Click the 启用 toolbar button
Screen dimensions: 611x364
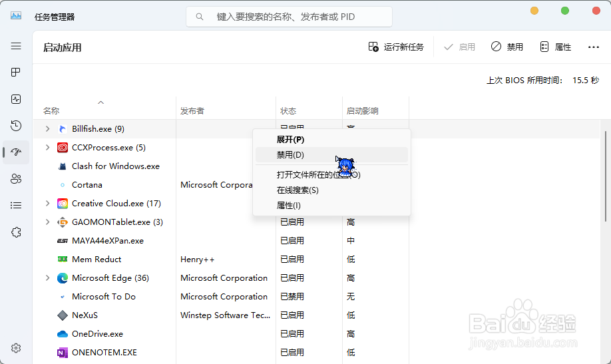[x=460, y=47]
